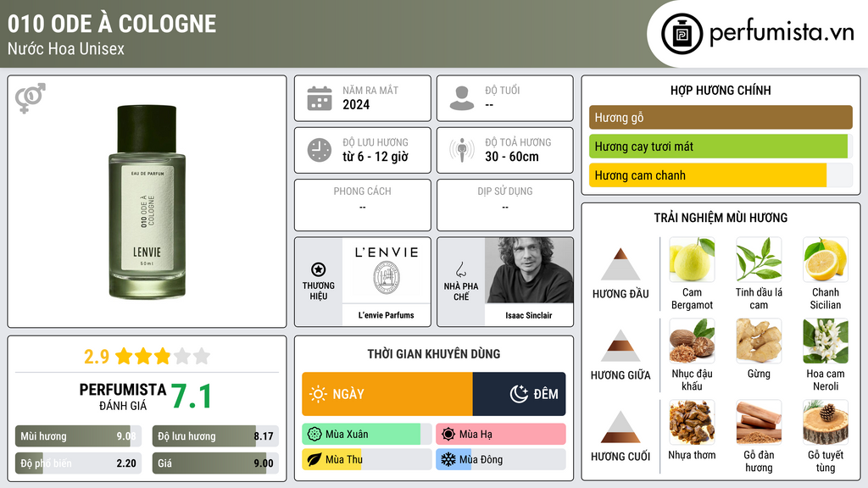Viewport: 868px width, 488px height.
Task: Click the Mùi hương score bar
Action: [78, 436]
